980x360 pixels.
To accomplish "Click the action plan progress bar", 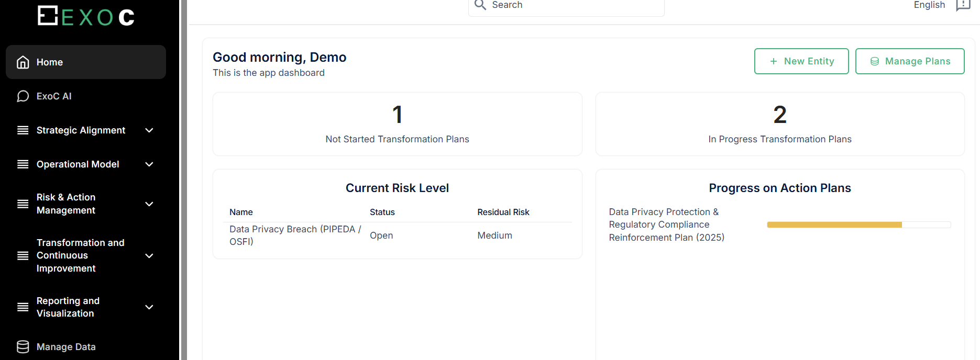I will click(x=858, y=225).
